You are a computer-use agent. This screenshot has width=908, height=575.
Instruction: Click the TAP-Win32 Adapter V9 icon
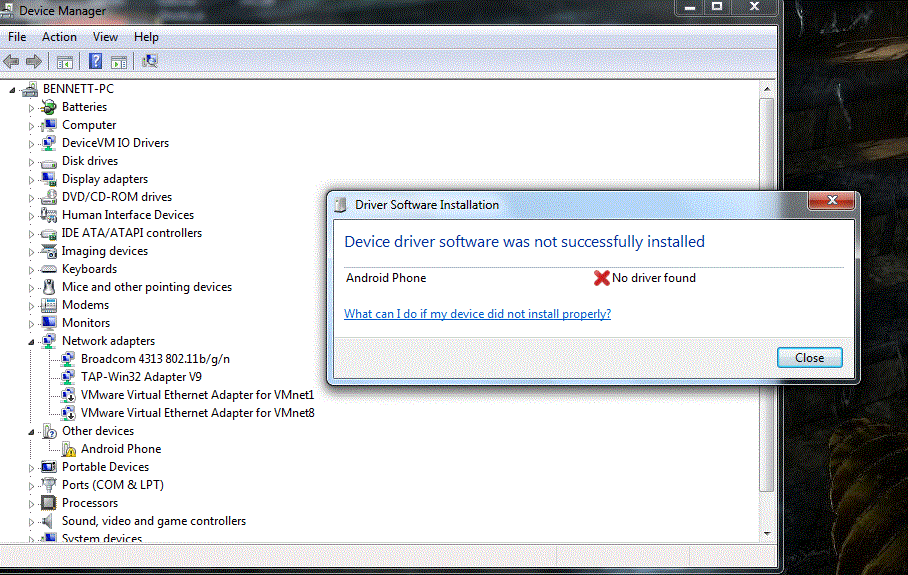click(x=69, y=377)
